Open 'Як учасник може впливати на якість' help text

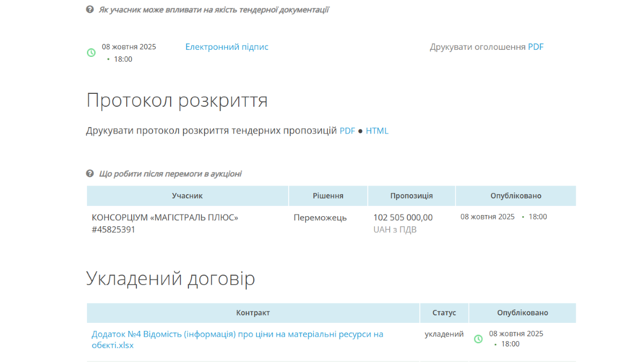[214, 10]
